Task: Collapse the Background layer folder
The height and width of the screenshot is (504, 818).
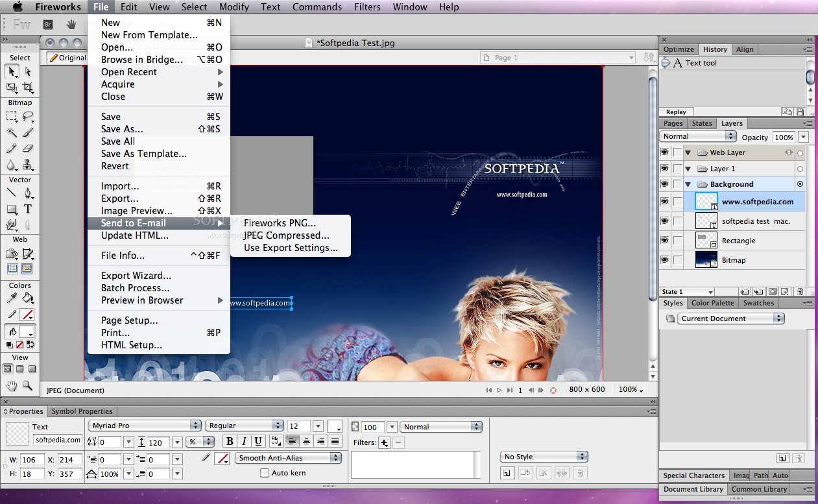Action: coord(688,184)
